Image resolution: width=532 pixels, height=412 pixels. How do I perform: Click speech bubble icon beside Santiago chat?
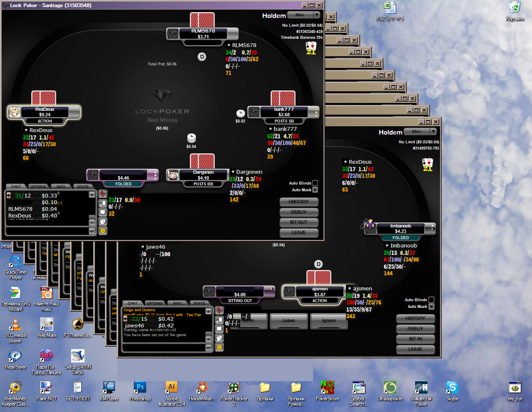click(x=102, y=212)
